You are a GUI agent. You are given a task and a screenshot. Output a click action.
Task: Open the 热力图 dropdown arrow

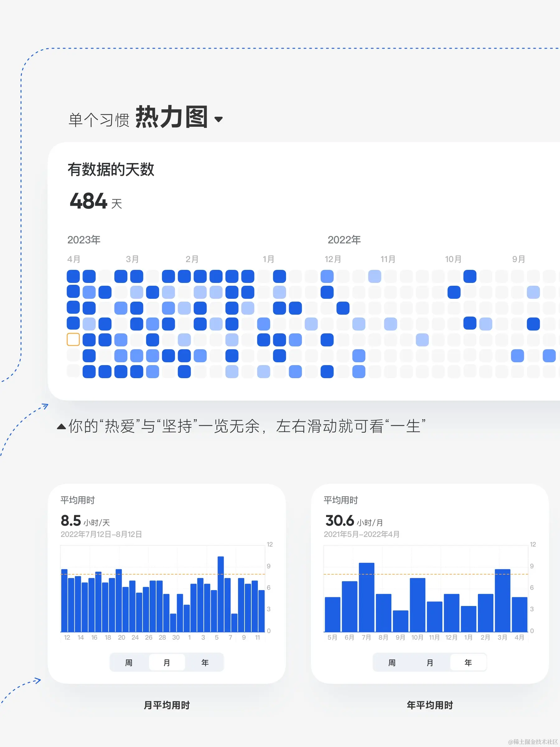pos(218,119)
